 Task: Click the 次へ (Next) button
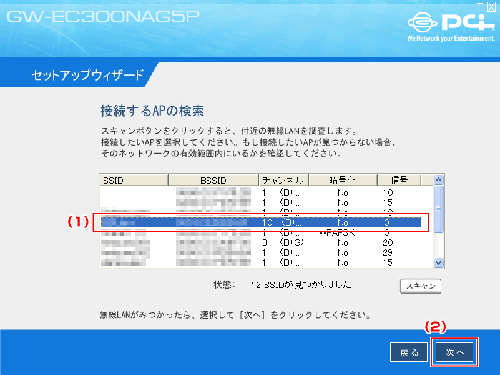[x=454, y=352]
